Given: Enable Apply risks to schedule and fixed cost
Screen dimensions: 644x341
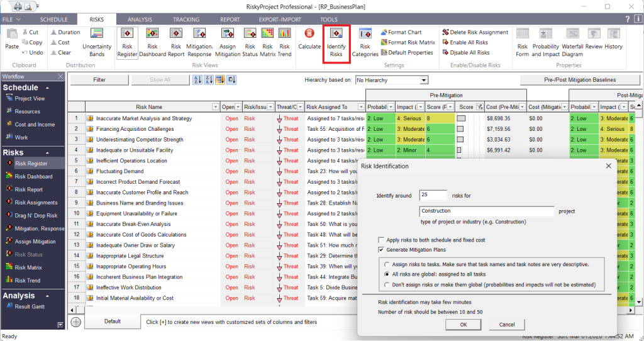Looking at the screenshot, I should [x=382, y=240].
